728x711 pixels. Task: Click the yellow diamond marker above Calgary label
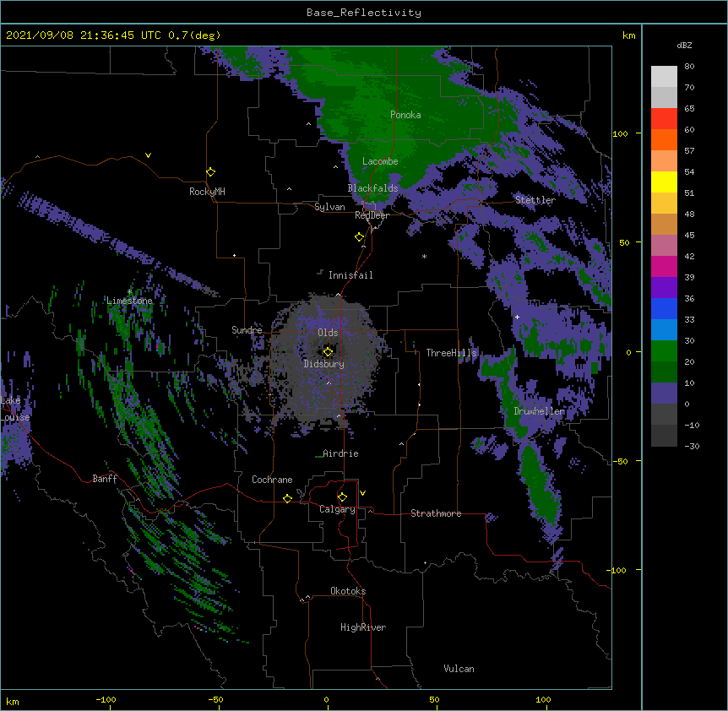(x=342, y=497)
